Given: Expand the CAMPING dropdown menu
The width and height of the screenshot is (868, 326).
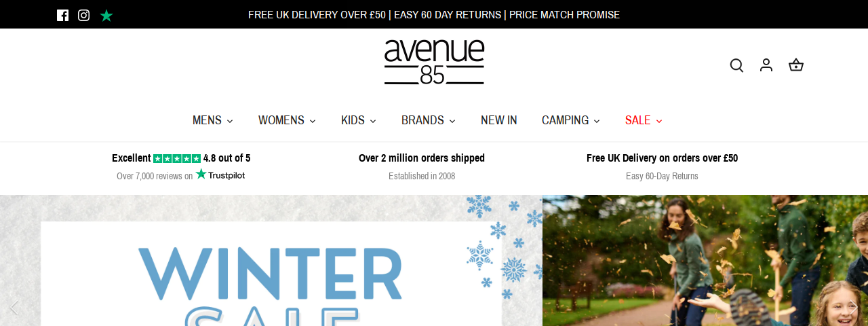Looking at the screenshot, I should pos(571,120).
